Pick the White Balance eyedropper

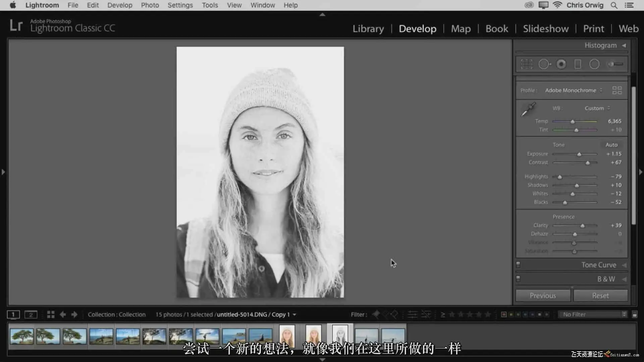click(x=529, y=110)
